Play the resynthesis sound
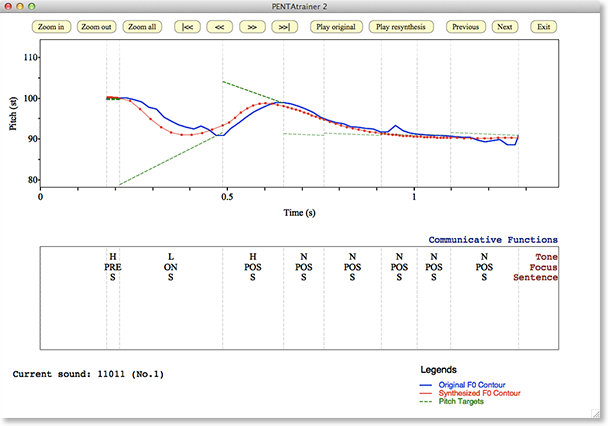Image resolution: width=608 pixels, height=426 pixels. [x=401, y=27]
